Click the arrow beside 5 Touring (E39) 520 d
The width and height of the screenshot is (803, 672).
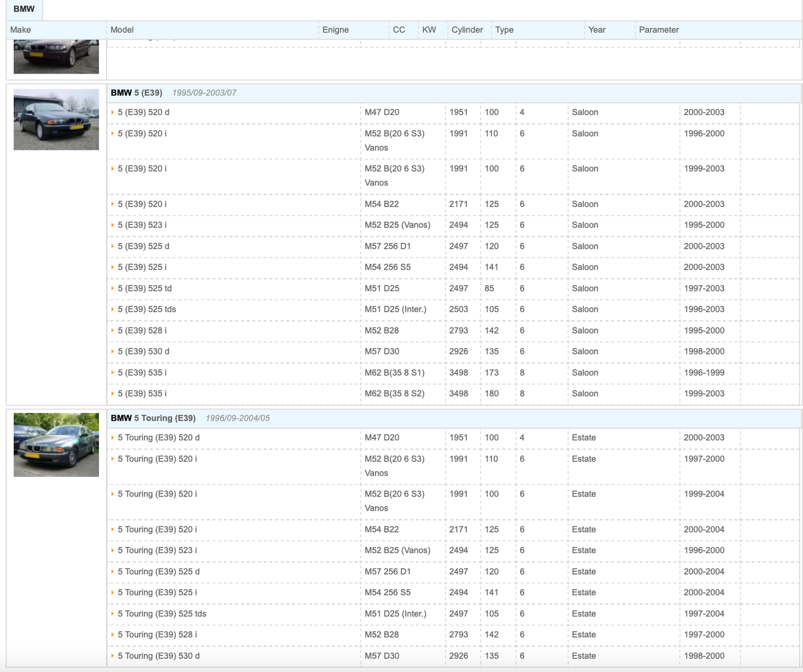pyautogui.click(x=112, y=438)
